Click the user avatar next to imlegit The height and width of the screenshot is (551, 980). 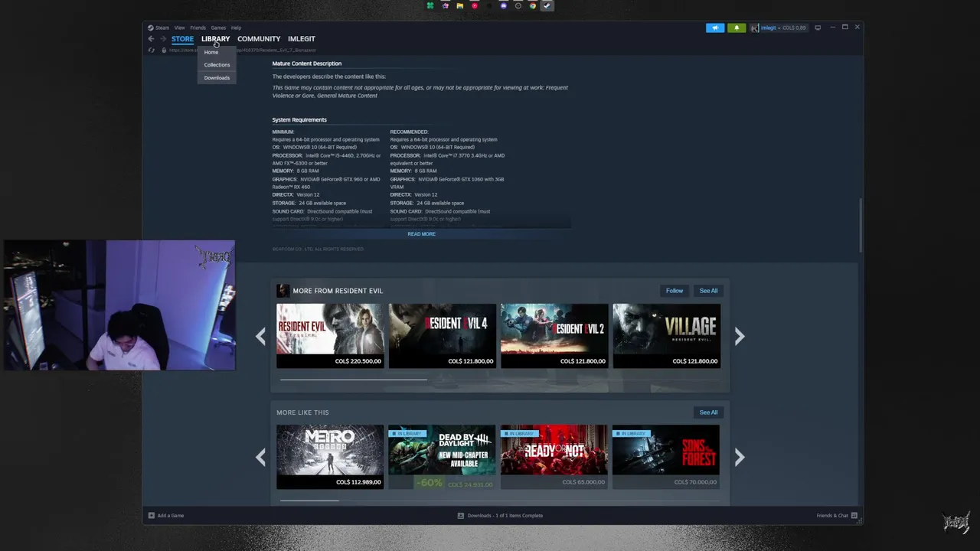click(x=755, y=28)
